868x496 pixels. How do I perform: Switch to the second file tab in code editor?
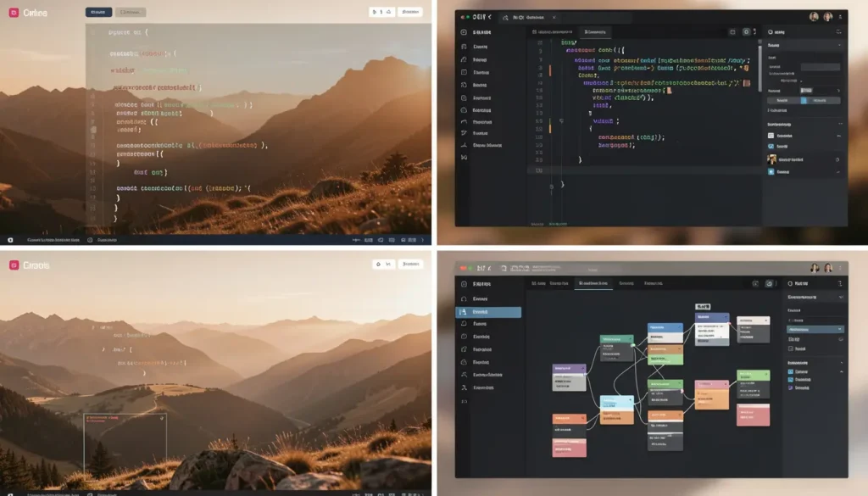[x=596, y=32]
